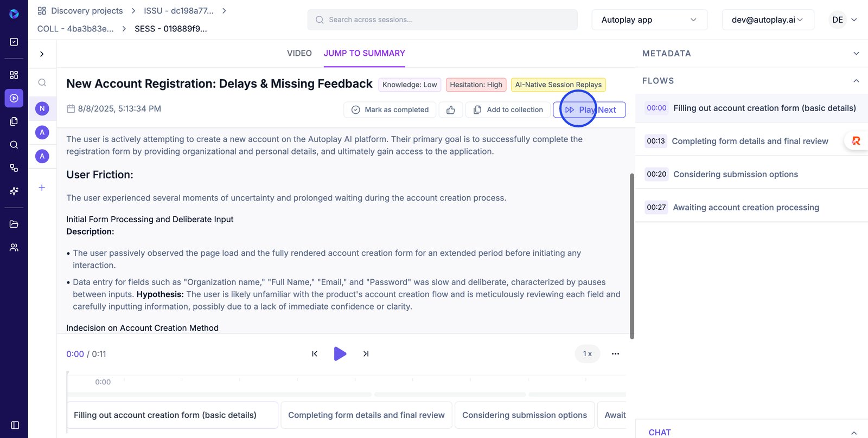
Task: Open the folder icon in the left navigation
Action: [14, 224]
